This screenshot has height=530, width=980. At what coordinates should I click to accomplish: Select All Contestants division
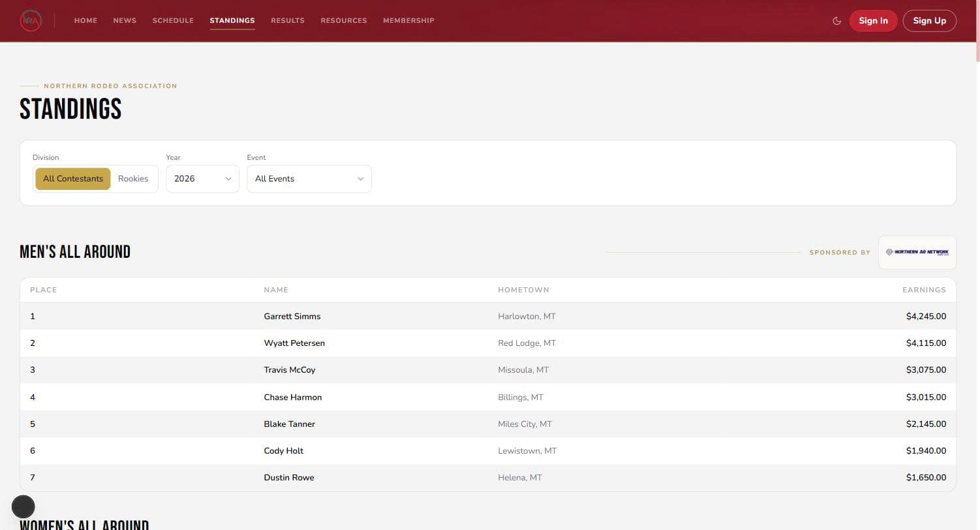click(73, 179)
